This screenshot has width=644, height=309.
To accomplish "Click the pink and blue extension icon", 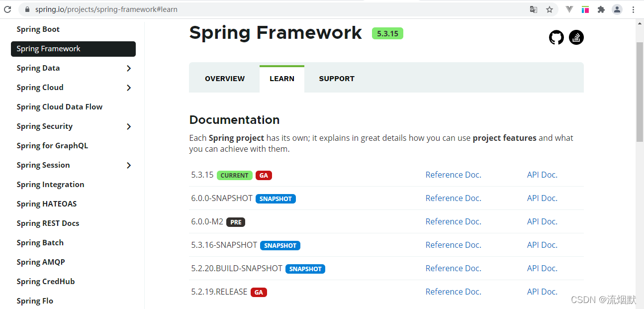I will 585,9.
